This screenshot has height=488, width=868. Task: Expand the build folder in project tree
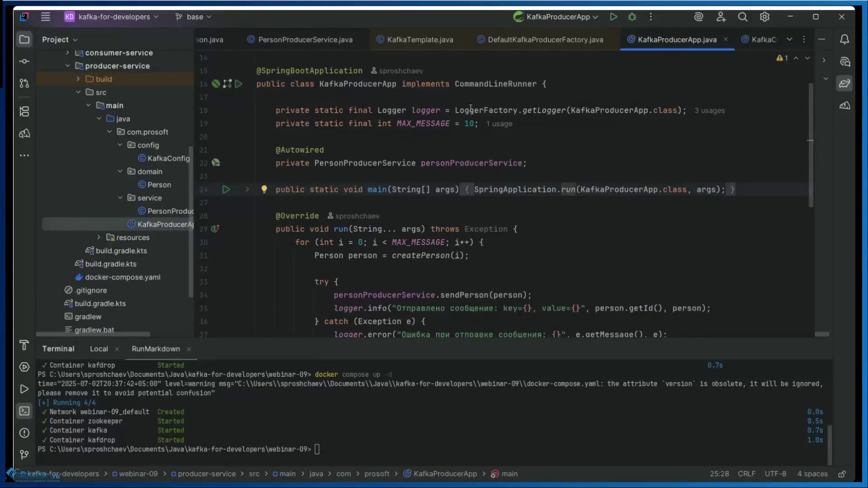click(78, 79)
